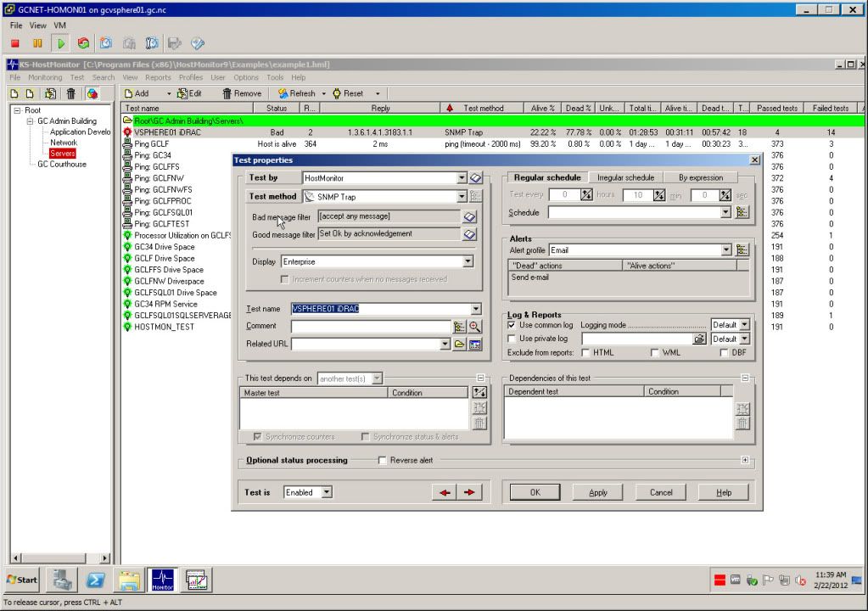Click the icon beside Test by dropdown

pyautogui.click(x=475, y=178)
